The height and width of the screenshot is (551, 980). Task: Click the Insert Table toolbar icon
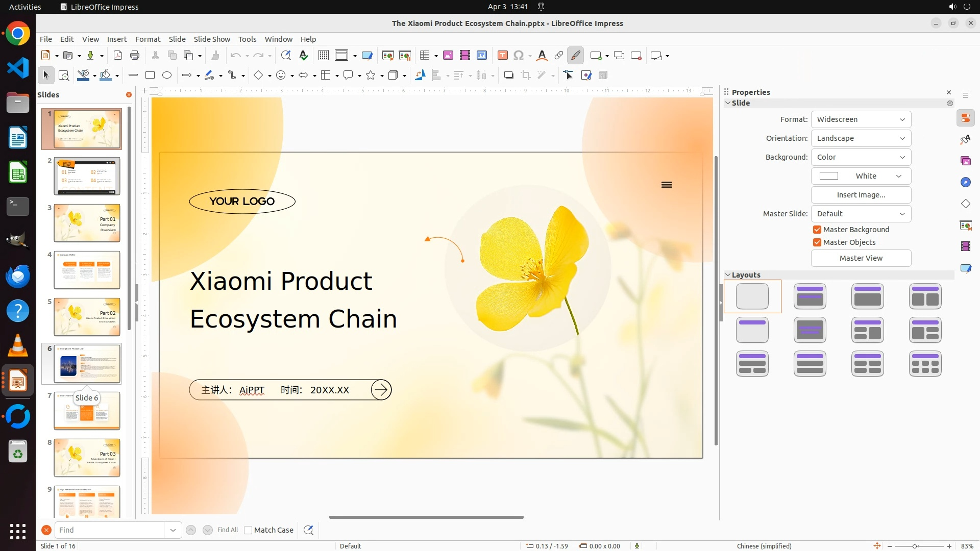(425, 56)
